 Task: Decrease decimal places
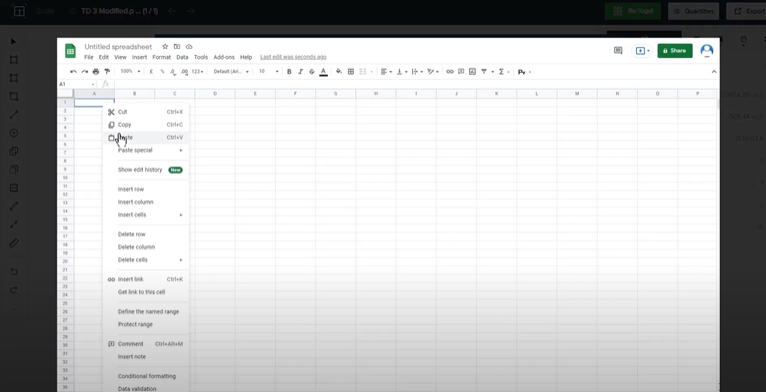pyautogui.click(x=173, y=71)
